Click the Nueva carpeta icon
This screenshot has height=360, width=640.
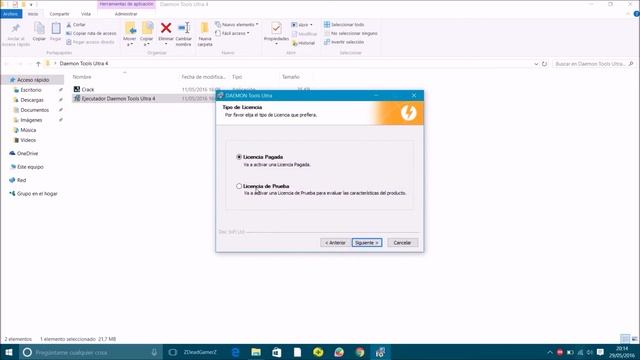tap(204, 28)
